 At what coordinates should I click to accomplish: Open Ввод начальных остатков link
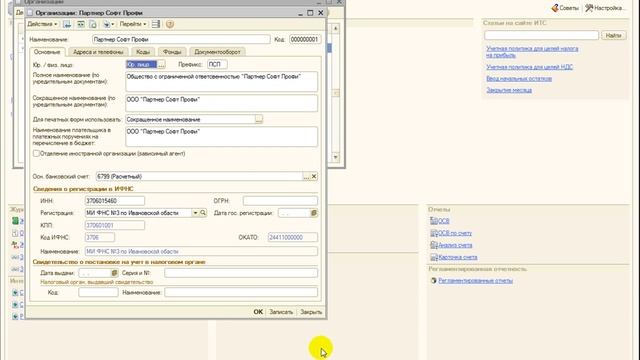[519, 78]
